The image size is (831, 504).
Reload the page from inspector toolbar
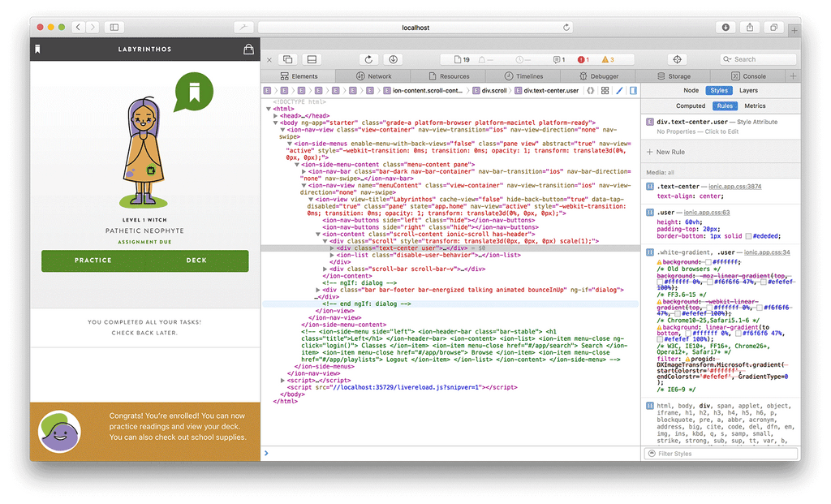click(x=368, y=59)
